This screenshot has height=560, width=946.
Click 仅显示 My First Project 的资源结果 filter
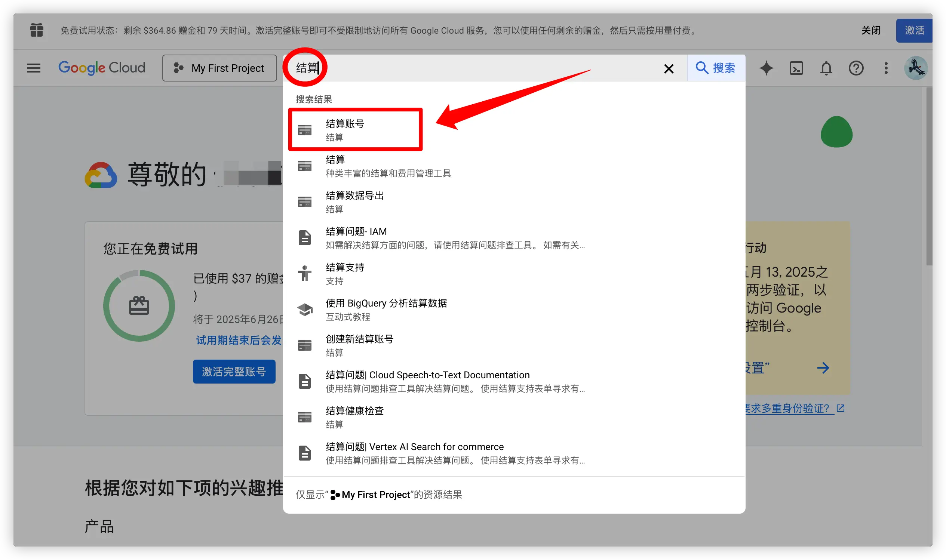[379, 494]
